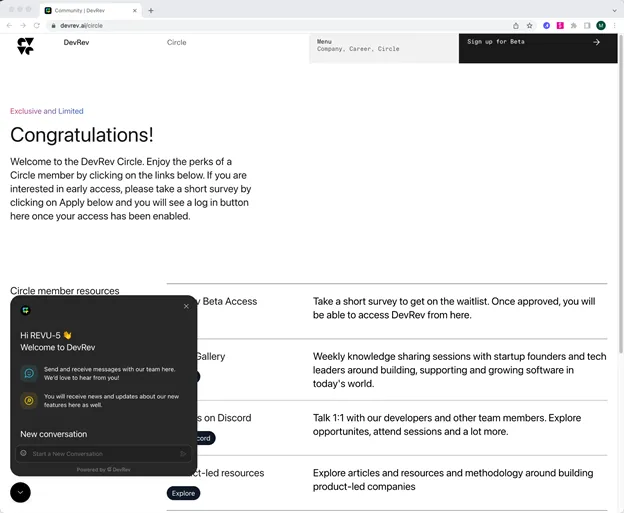Close the chat widget with X
This screenshot has height=513, width=624.
tap(186, 306)
